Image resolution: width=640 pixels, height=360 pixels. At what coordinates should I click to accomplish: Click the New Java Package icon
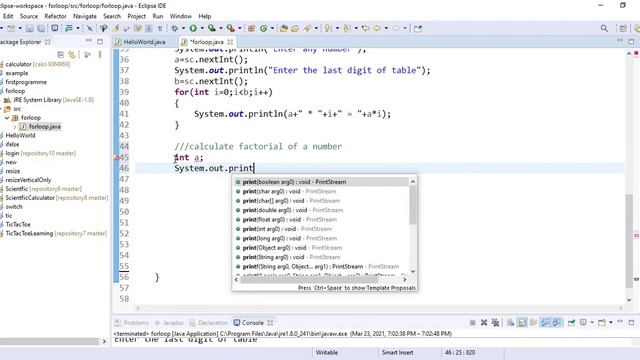point(251,28)
